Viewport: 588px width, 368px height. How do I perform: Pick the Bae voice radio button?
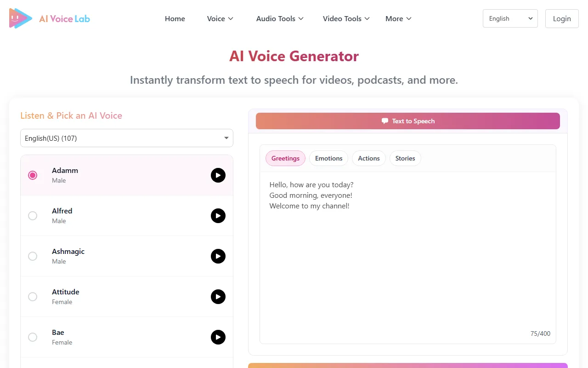(x=33, y=337)
